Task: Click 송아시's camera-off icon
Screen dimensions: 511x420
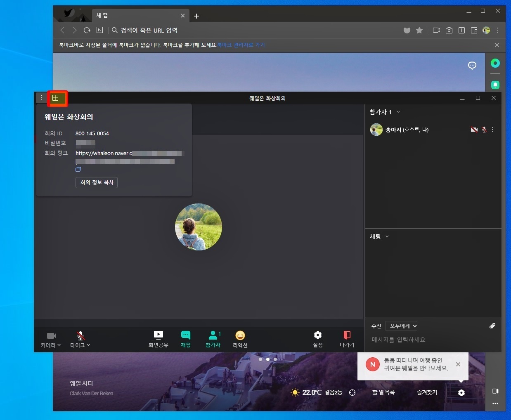Action: (x=474, y=130)
